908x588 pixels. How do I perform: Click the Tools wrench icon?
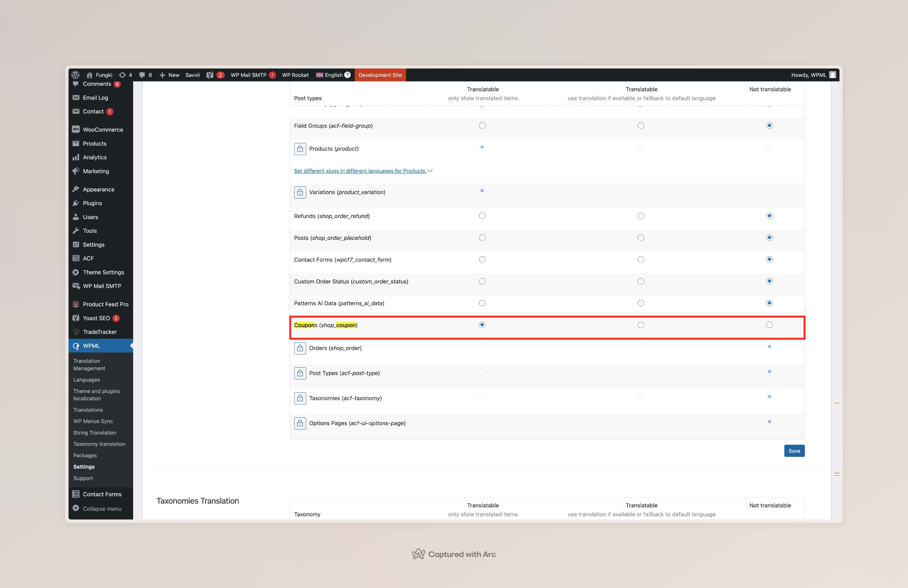tap(76, 231)
